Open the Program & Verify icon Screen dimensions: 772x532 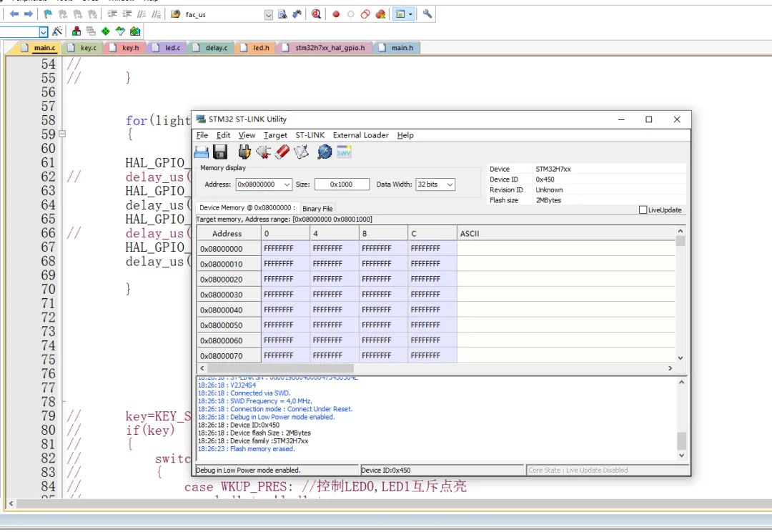(x=301, y=151)
